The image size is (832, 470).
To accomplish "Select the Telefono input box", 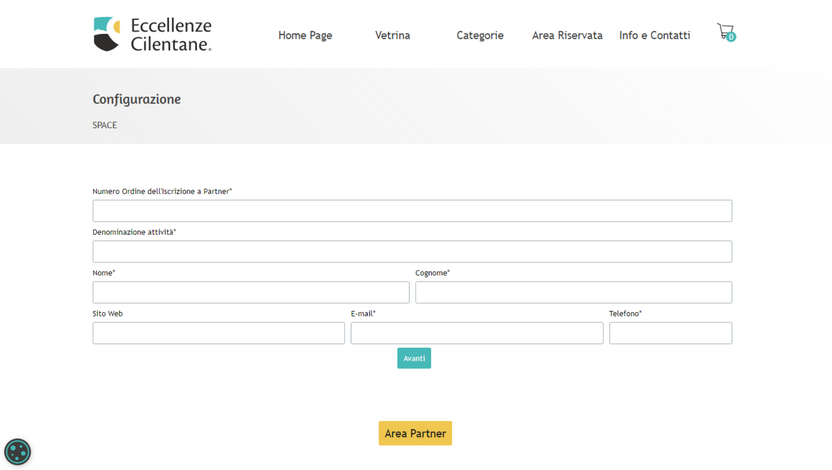I will 671,333.
